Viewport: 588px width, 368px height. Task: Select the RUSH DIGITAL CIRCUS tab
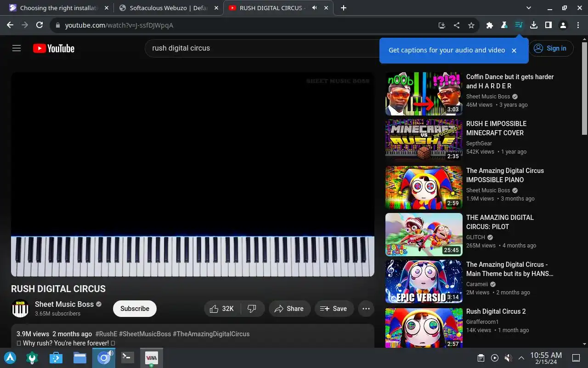[x=278, y=8]
